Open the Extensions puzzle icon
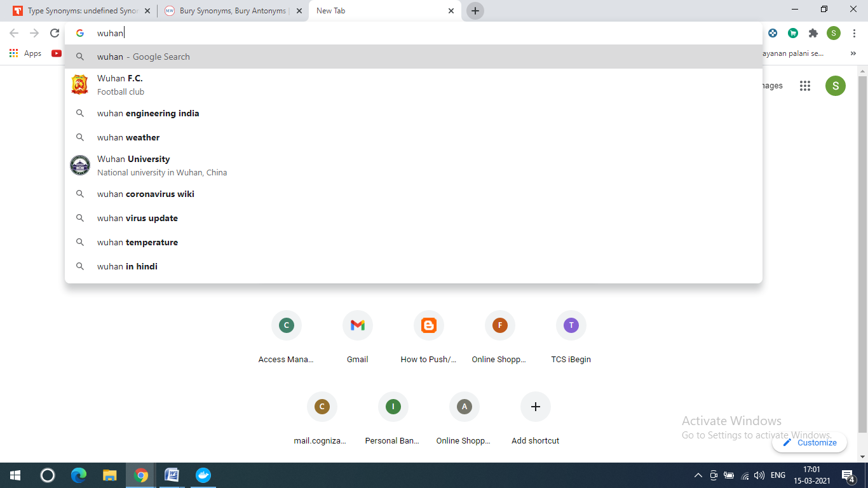This screenshot has width=868, height=488. coord(813,33)
